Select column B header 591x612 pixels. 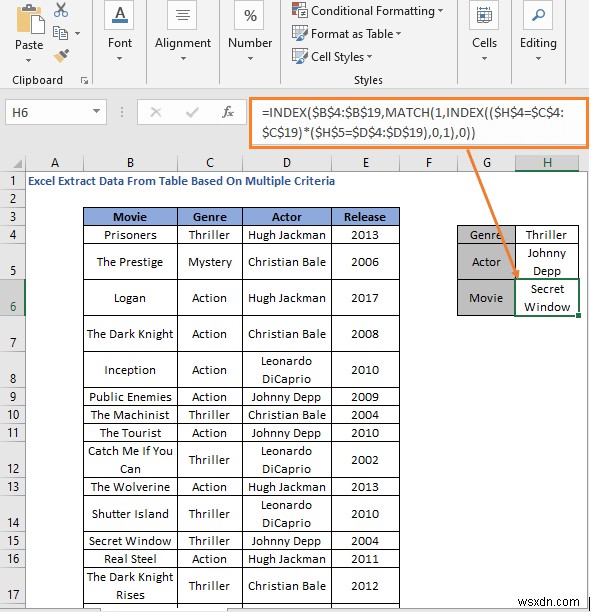[130, 163]
